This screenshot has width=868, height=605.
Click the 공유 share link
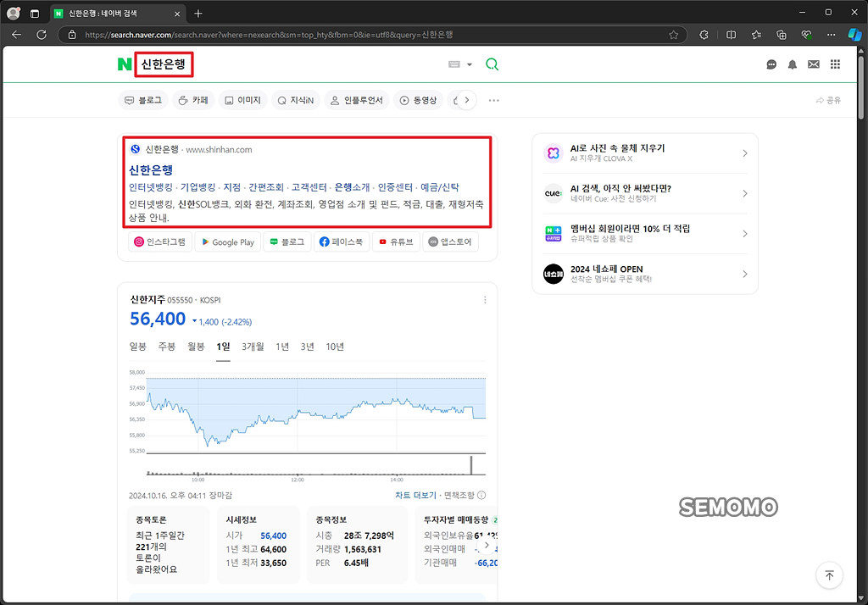(828, 100)
